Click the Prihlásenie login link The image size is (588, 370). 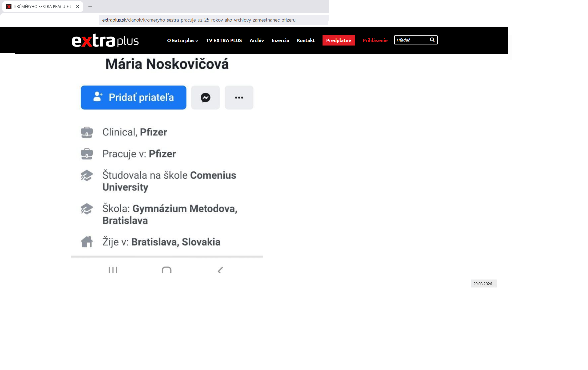(x=375, y=40)
